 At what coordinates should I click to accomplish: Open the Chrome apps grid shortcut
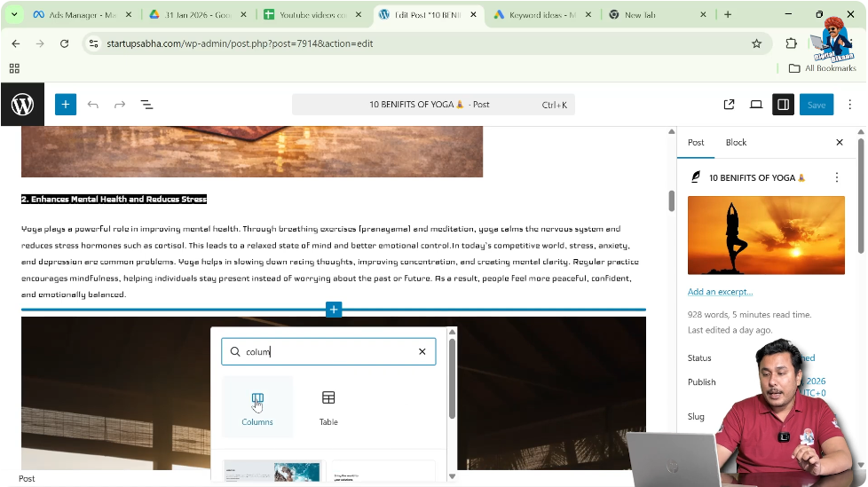[x=14, y=68]
